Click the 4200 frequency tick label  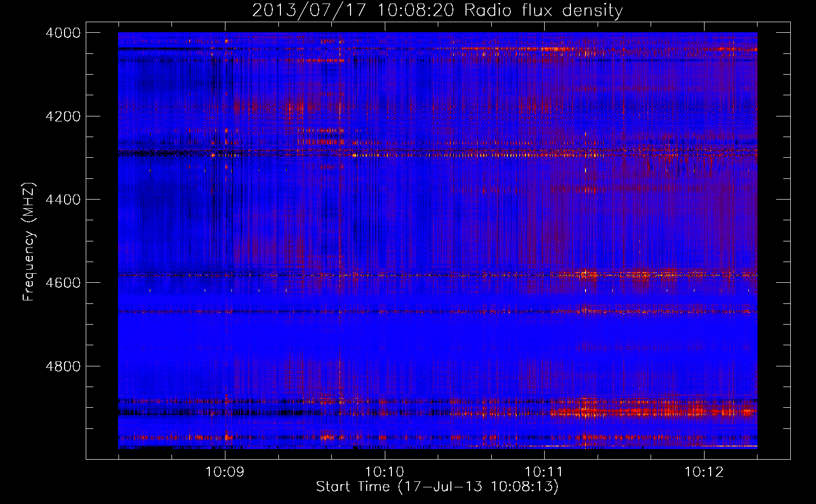click(63, 116)
